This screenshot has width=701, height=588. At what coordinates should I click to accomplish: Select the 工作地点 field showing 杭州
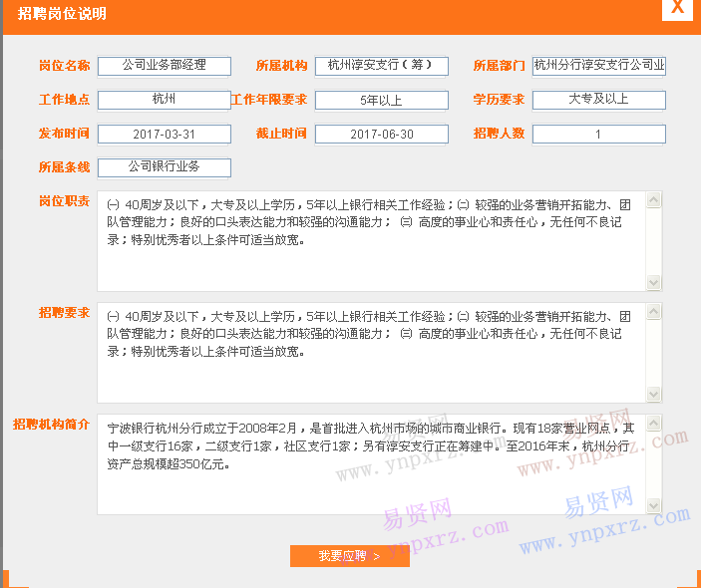[x=165, y=100]
